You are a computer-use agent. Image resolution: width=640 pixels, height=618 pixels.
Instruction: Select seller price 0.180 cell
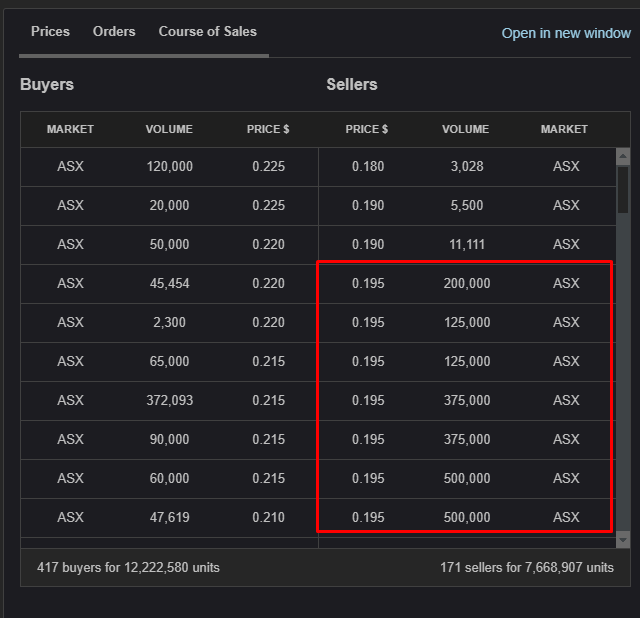click(368, 166)
